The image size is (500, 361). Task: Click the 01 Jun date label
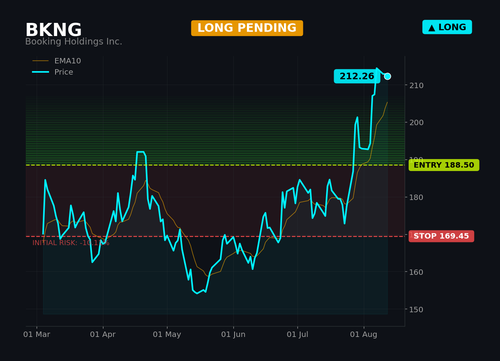pyautogui.click(x=233, y=334)
